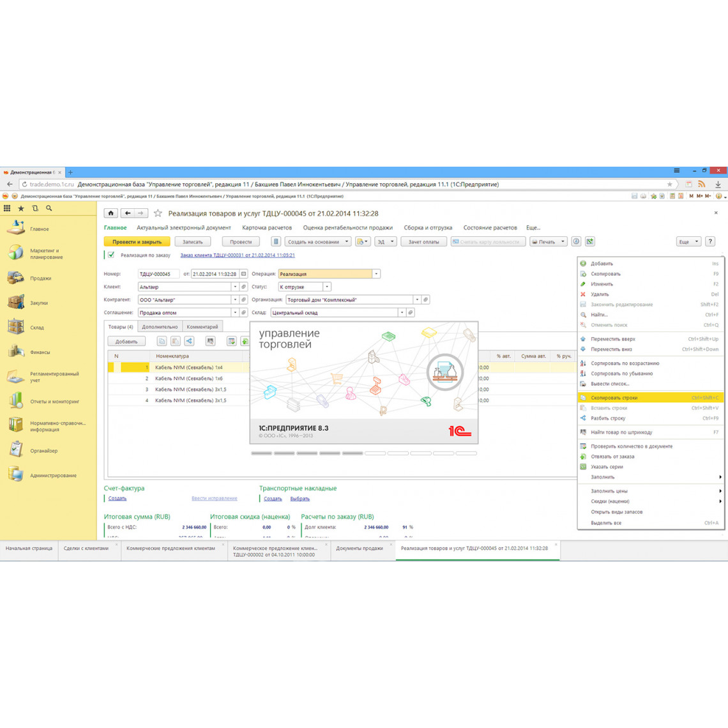Viewport: 728px width, 728px height.
Task: Click the Зачет оплаты button
Action: coord(423,241)
